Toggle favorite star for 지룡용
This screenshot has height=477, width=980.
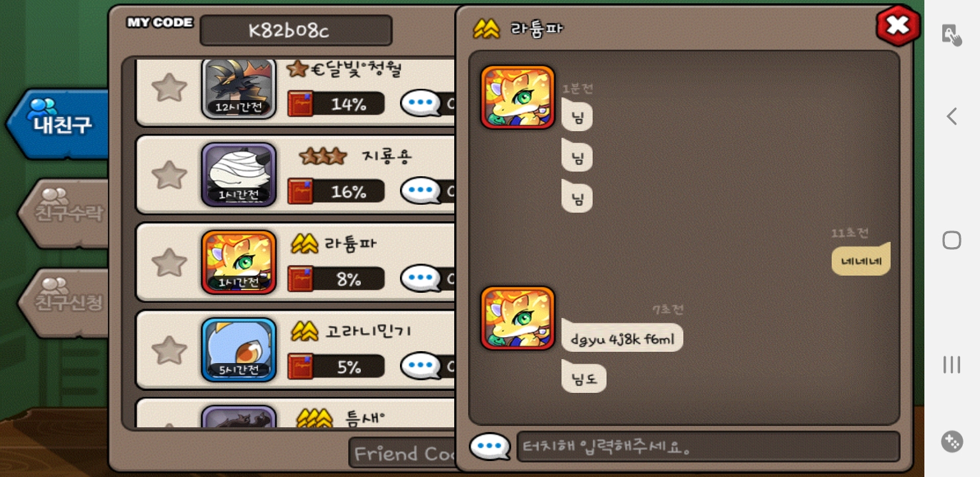[169, 175]
